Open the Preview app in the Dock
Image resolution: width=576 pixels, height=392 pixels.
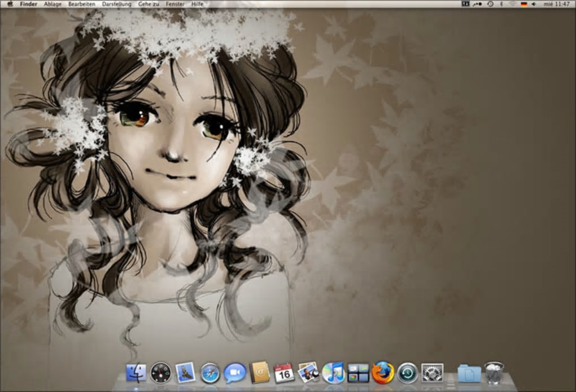(x=308, y=373)
